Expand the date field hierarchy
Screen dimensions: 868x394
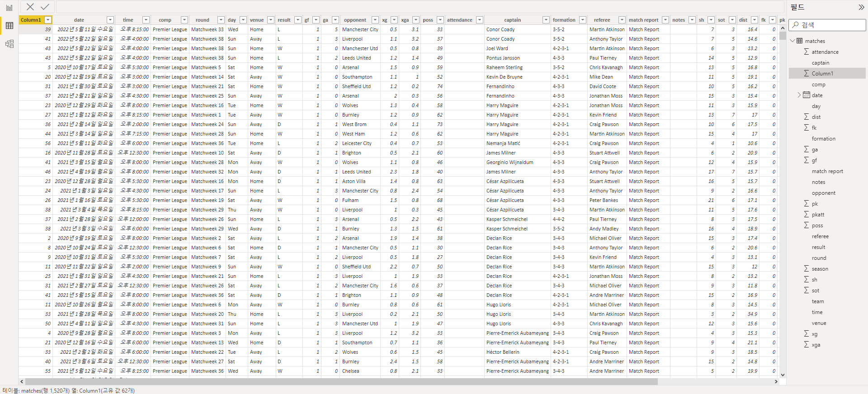[799, 95]
